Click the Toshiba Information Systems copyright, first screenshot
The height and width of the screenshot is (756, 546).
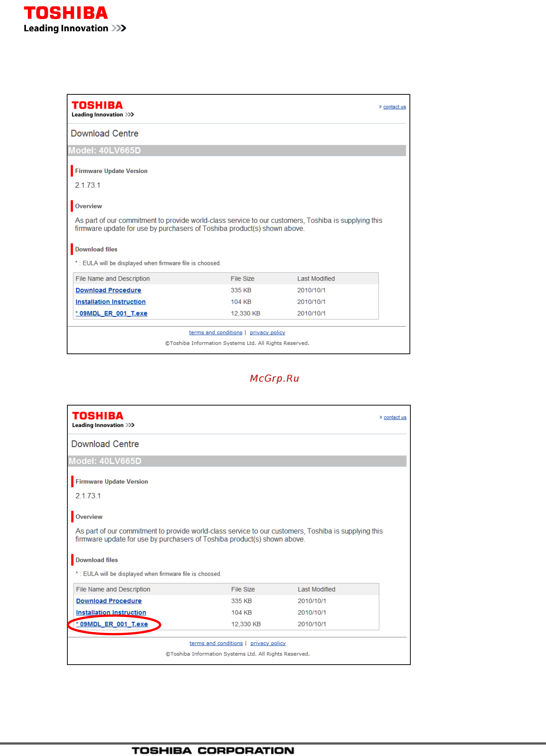click(x=237, y=343)
